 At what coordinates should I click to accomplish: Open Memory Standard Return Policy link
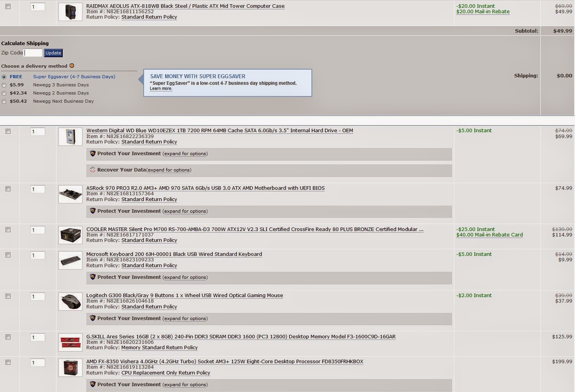click(160, 348)
